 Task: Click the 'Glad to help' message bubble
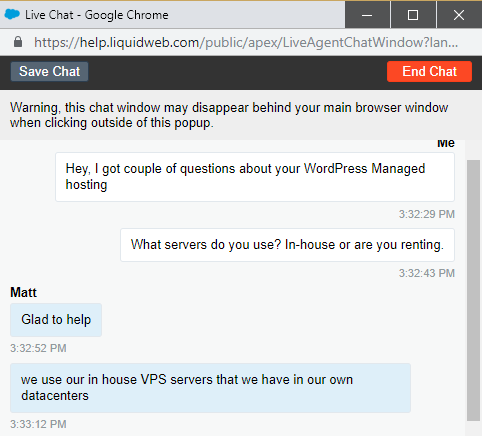pos(56,320)
